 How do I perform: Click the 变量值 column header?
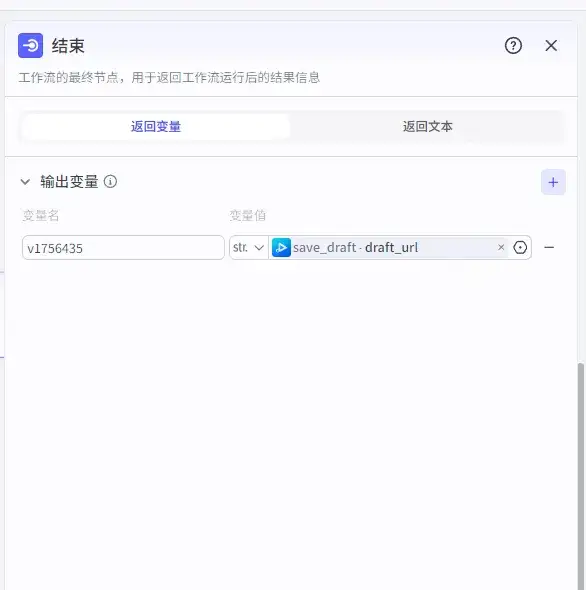pos(248,216)
